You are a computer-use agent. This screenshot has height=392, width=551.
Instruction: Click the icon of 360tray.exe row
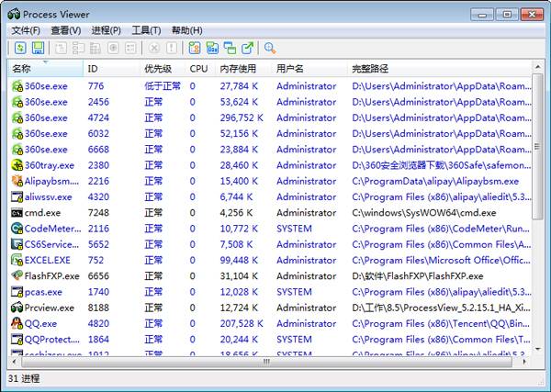pyautogui.click(x=17, y=165)
